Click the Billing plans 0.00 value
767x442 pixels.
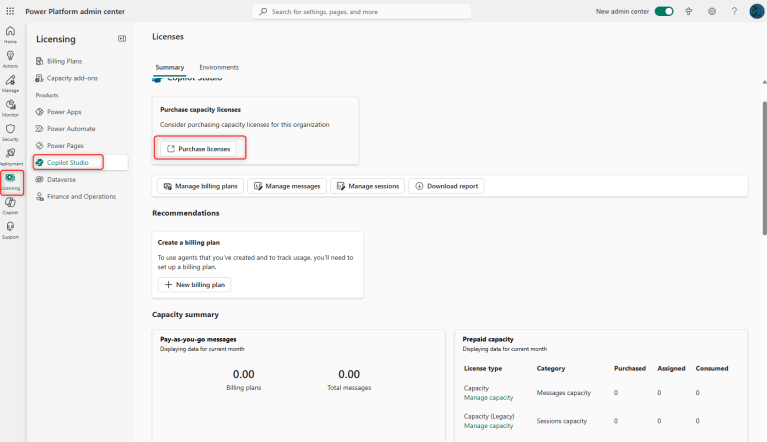point(244,375)
